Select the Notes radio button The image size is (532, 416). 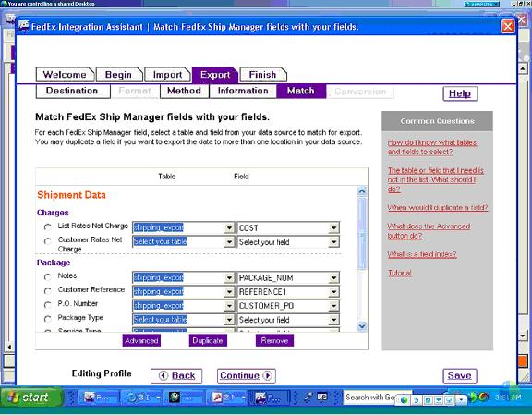tap(47, 277)
